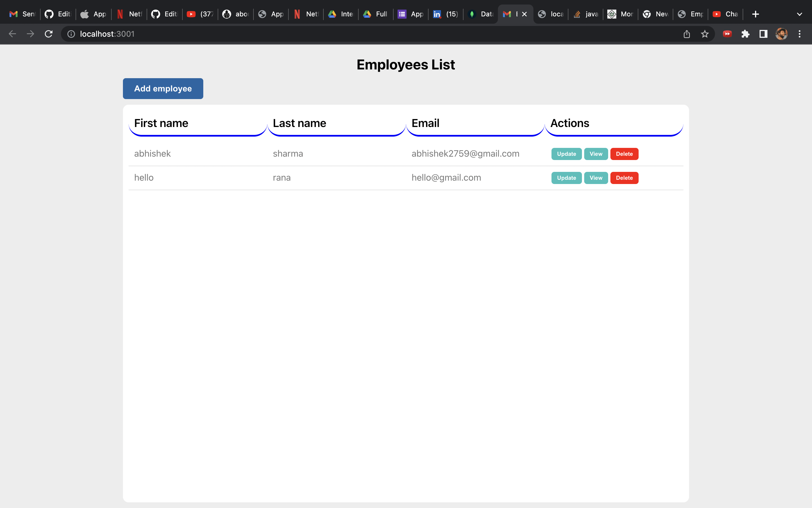Expand the tab search chevron
This screenshot has height=508, width=812.
(x=800, y=14)
